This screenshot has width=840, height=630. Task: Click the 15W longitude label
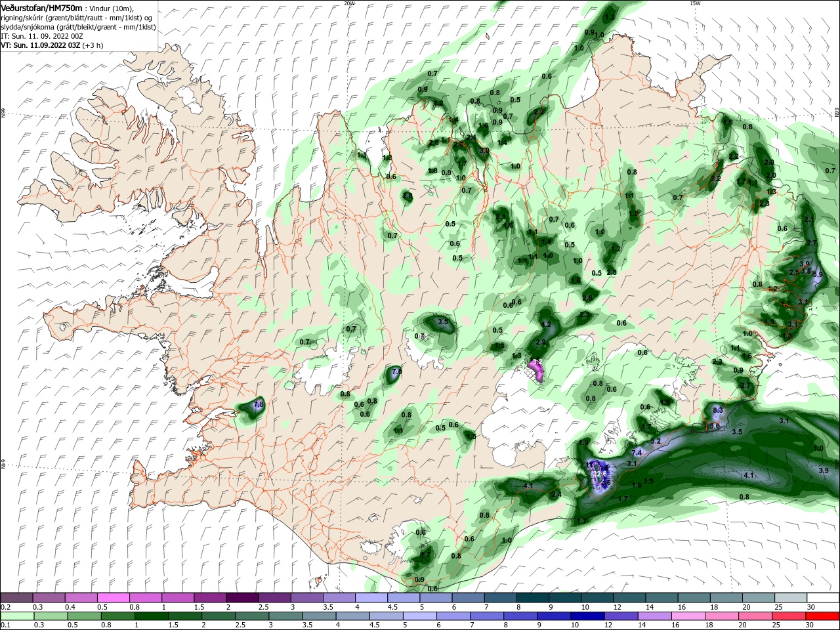click(695, 3)
